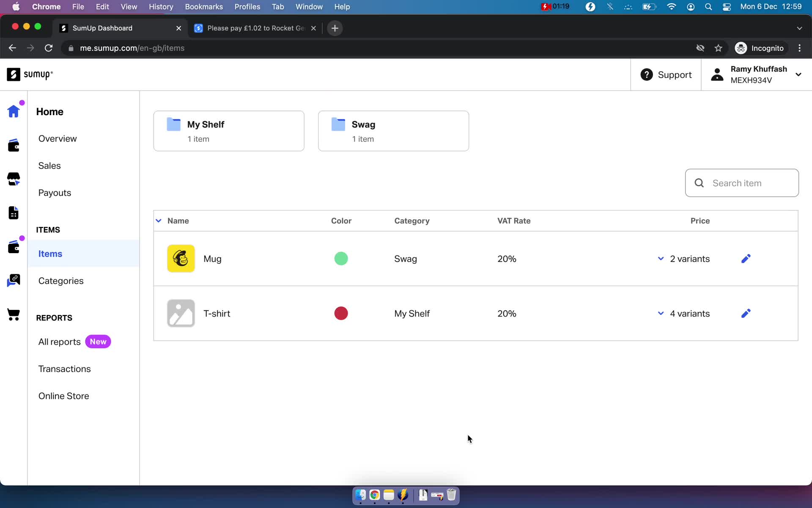The height and width of the screenshot is (508, 812).
Task: Select the edit pencil icon for T-shirt
Action: point(746,313)
